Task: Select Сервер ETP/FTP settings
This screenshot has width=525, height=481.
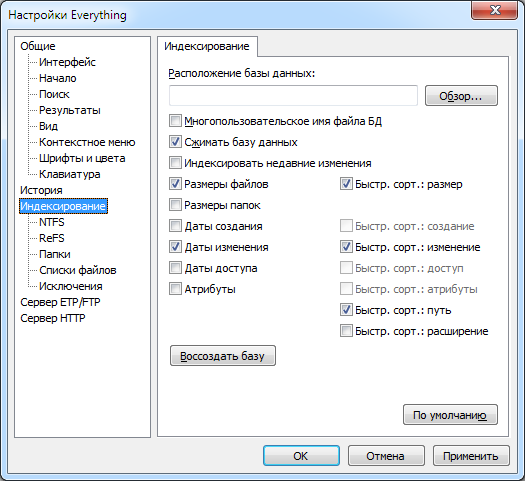Action: click(x=60, y=302)
